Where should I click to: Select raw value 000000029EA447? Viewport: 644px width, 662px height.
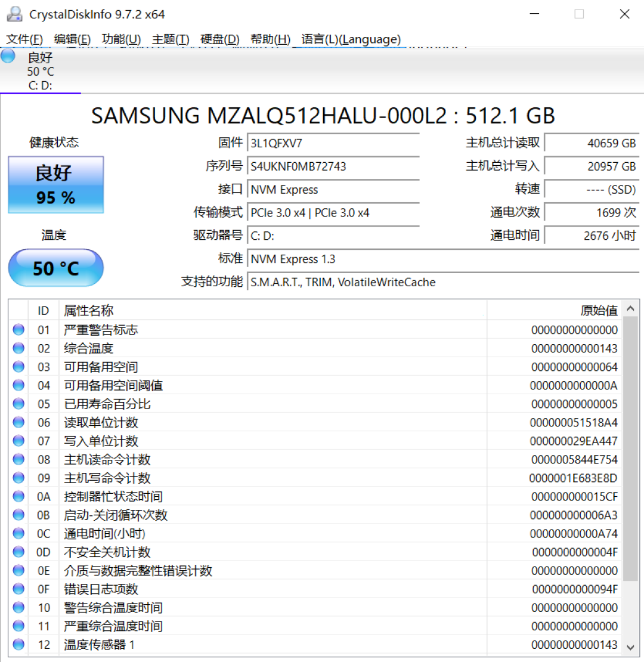point(574,441)
